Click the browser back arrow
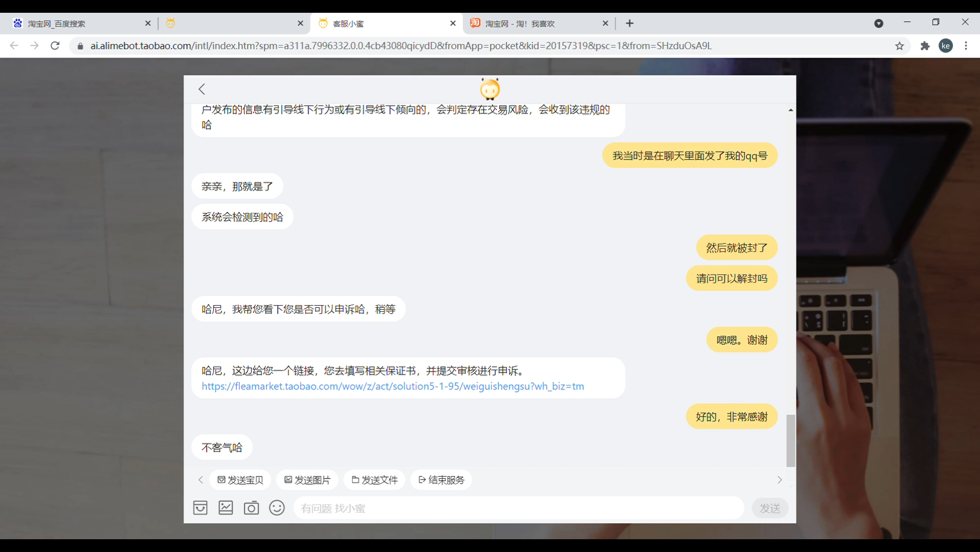Viewport: 980px width, 552px height. pyautogui.click(x=14, y=45)
